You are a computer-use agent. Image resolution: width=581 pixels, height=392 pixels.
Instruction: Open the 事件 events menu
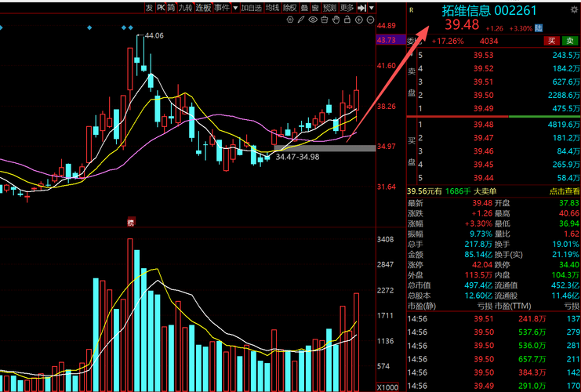click(222, 8)
